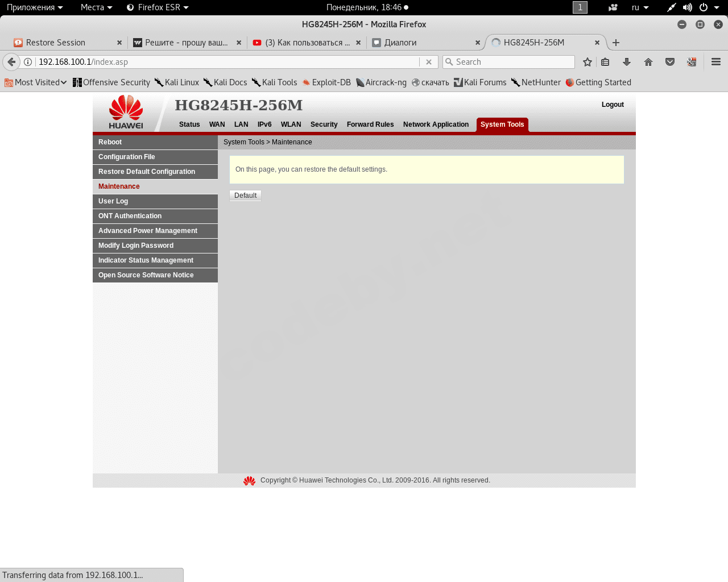Open Restore Default Configuration sidebar page
This screenshot has width=728, height=582.
click(155, 172)
